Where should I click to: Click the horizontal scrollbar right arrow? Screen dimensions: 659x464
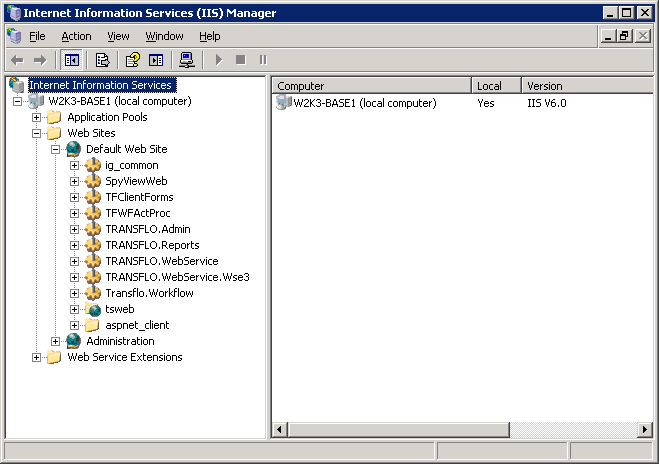point(645,430)
